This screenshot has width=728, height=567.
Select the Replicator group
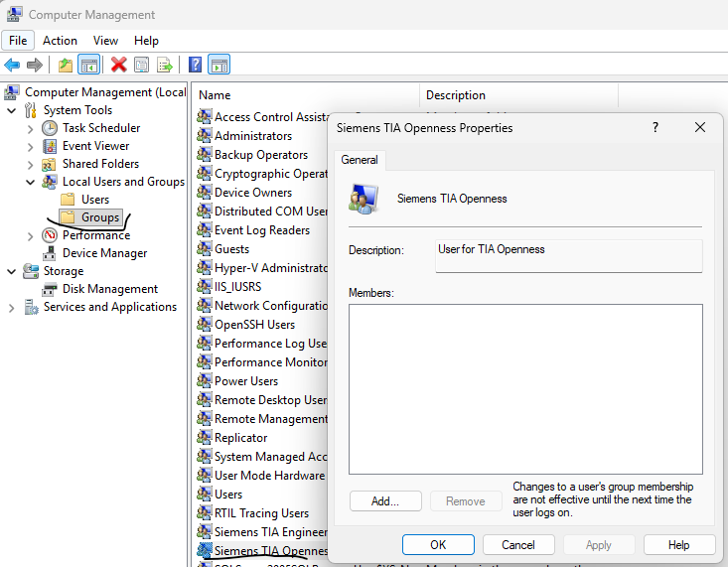click(241, 438)
